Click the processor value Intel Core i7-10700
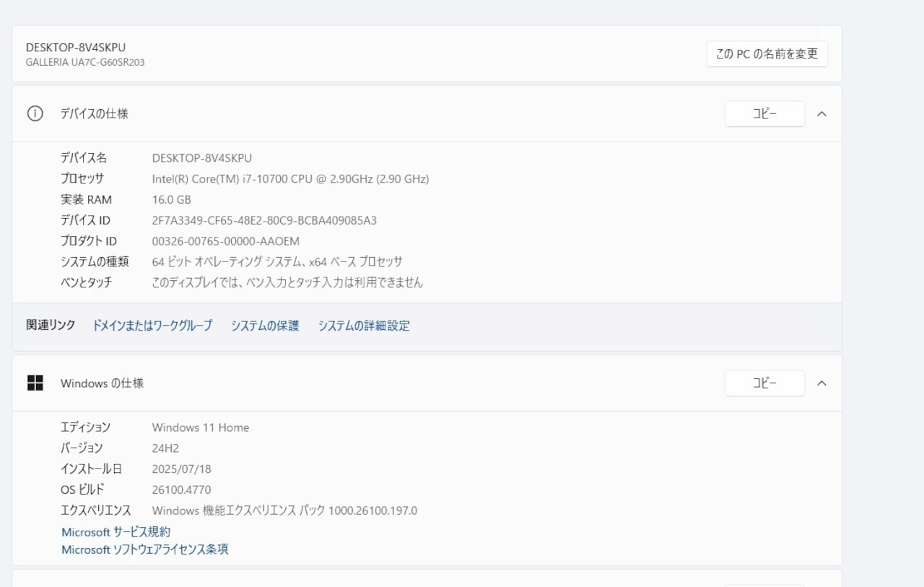 (290, 178)
